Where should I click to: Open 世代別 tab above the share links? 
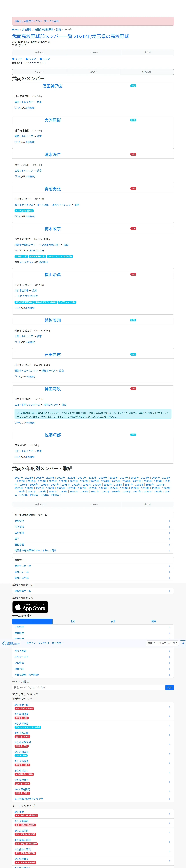click(x=147, y=53)
